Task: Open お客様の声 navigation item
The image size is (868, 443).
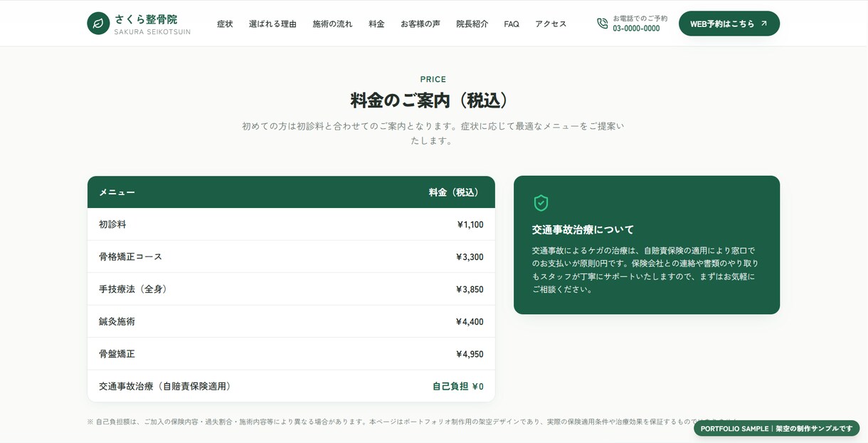Action: coord(420,24)
